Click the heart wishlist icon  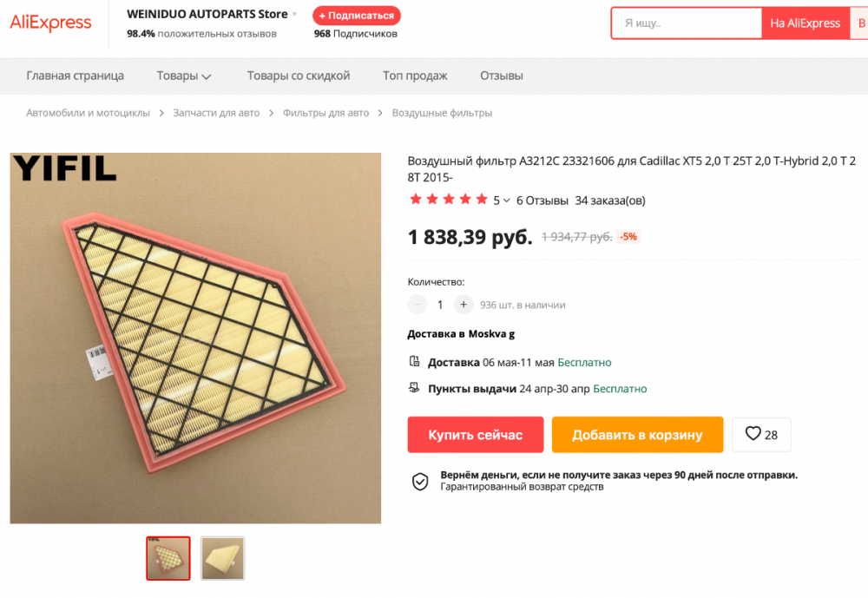click(753, 434)
